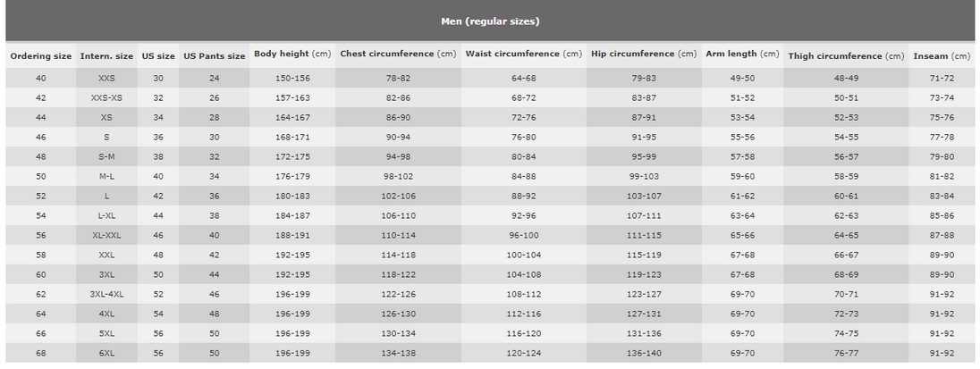
Task: Click the Men (regular sizes) table title
Action: point(490,21)
